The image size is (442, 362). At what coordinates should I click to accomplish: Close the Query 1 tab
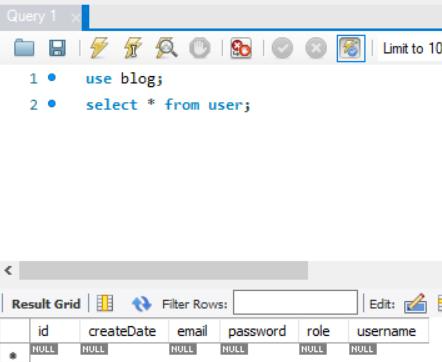click(x=76, y=18)
